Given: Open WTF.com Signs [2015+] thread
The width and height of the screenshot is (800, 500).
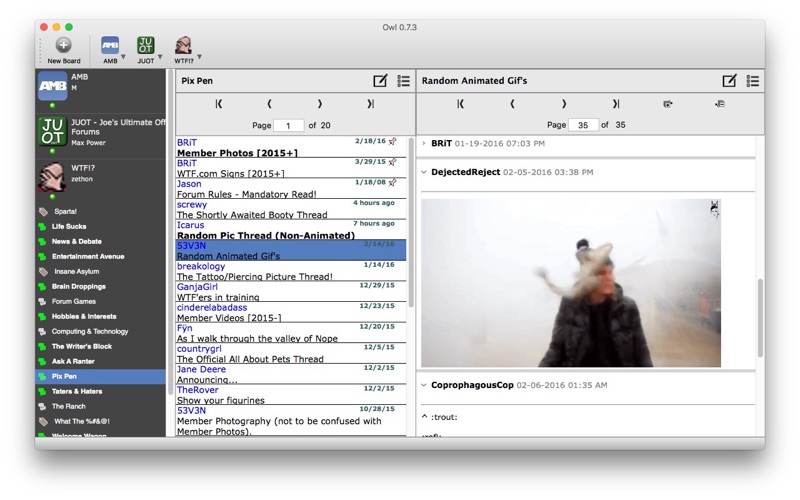Looking at the screenshot, I should pyautogui.click(x=291, y=168).
